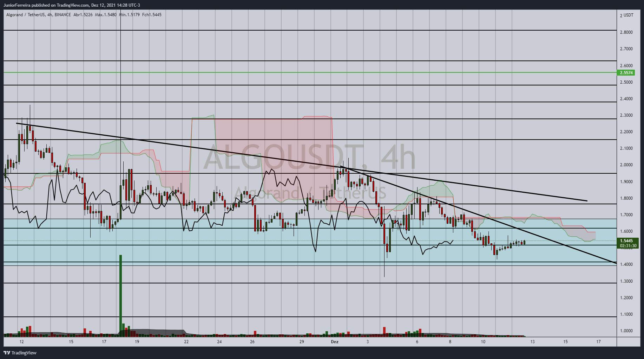Click the JuniorFerreira author name in header
The width and height of the screenshot is (644, 359).
(x=16, y=5)
